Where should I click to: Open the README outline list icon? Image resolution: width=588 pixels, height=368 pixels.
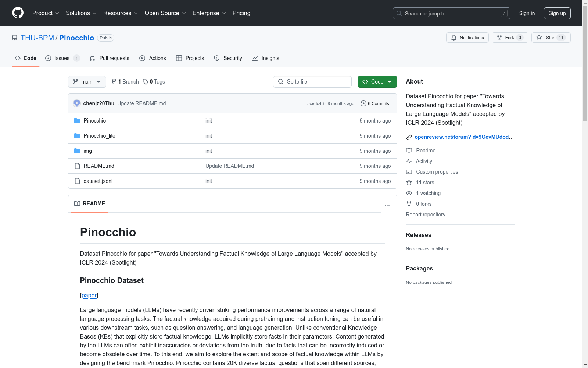[388, 204]
